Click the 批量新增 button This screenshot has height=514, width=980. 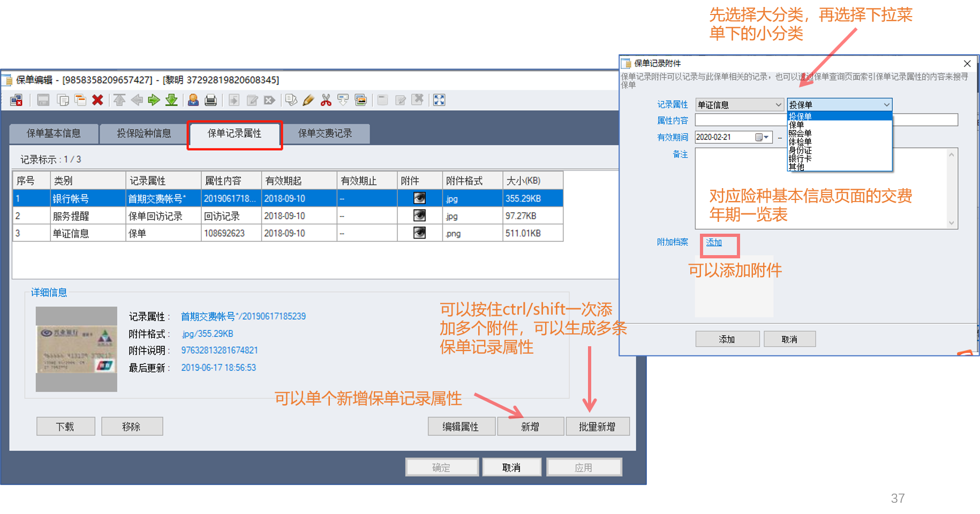597,427
